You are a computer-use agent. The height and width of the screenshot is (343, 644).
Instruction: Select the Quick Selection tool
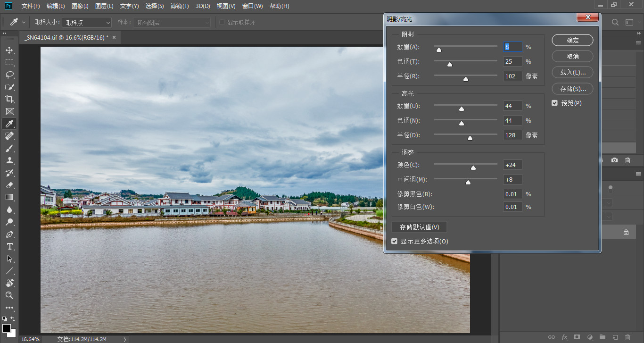pyautogui.click(x=9, y=87)
